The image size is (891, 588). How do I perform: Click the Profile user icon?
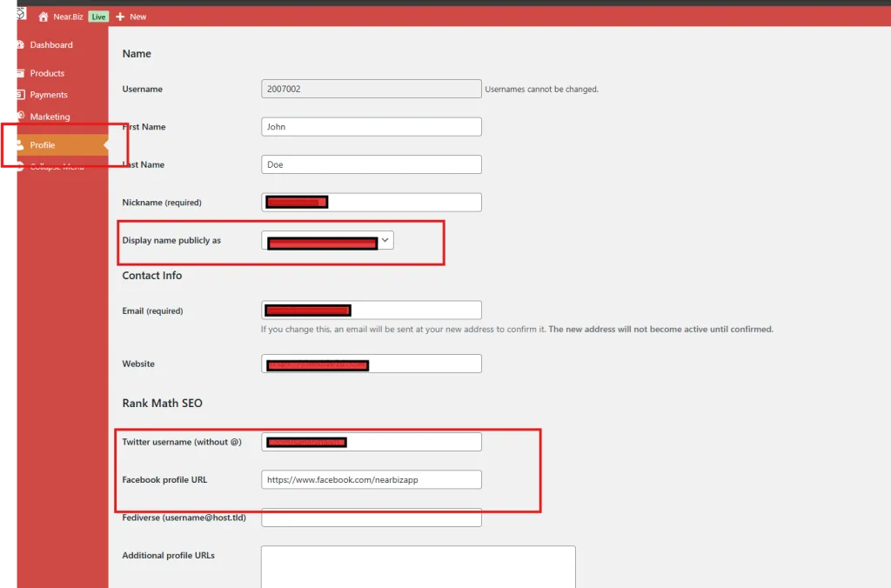(x=19, y=145)
